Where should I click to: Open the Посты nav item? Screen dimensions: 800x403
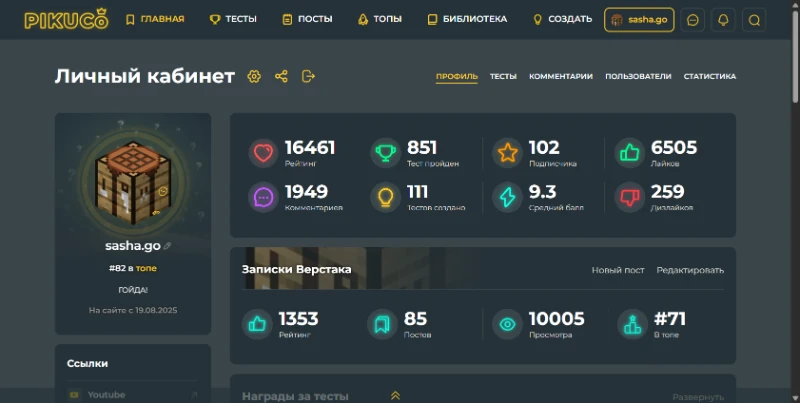[x=307, y=19]
